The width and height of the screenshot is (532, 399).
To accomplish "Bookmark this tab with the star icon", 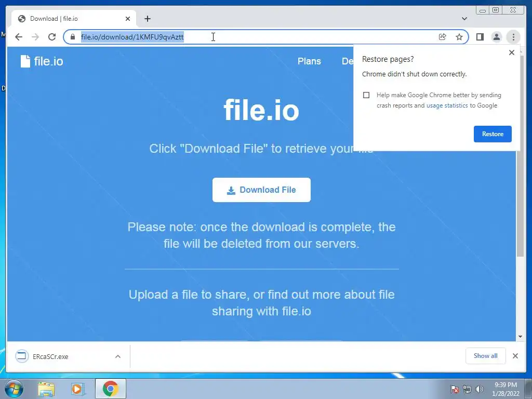I will 459,37.
